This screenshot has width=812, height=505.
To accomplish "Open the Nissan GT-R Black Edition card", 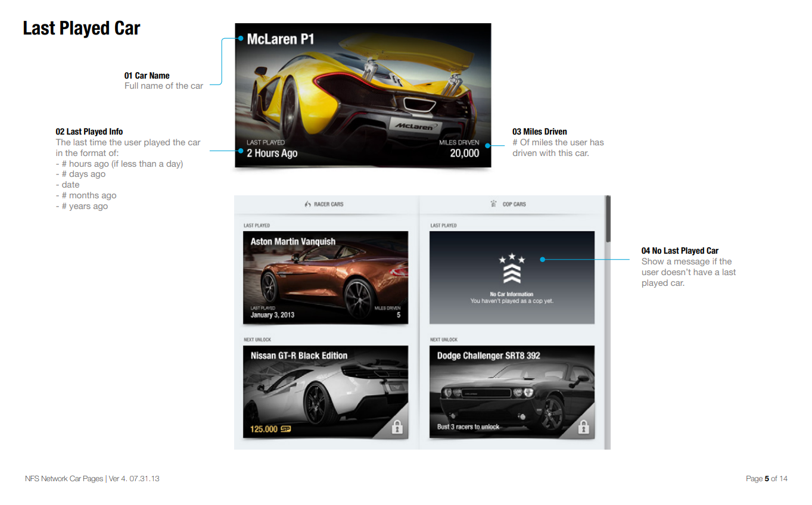I will (325, 392).
